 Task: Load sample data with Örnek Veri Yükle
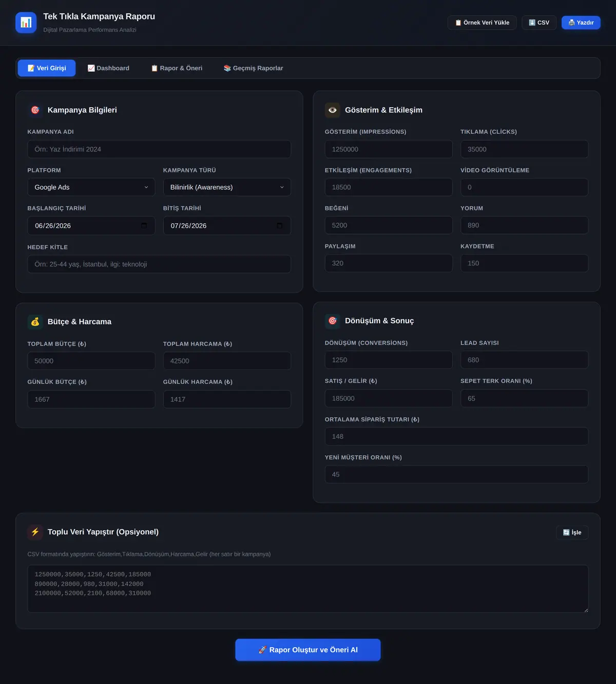pyautogui.click(x=482, y=23)
